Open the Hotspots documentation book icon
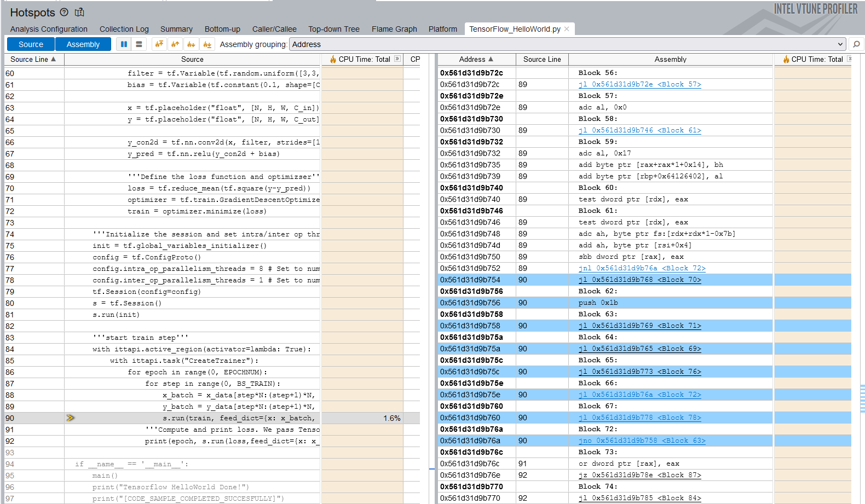 79,12
